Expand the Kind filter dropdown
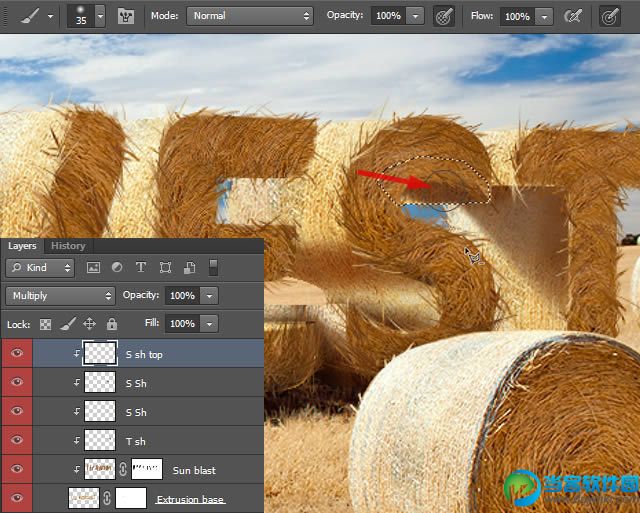Image resolution: width=640 pixels, height=513 pixels. (40, 268)
